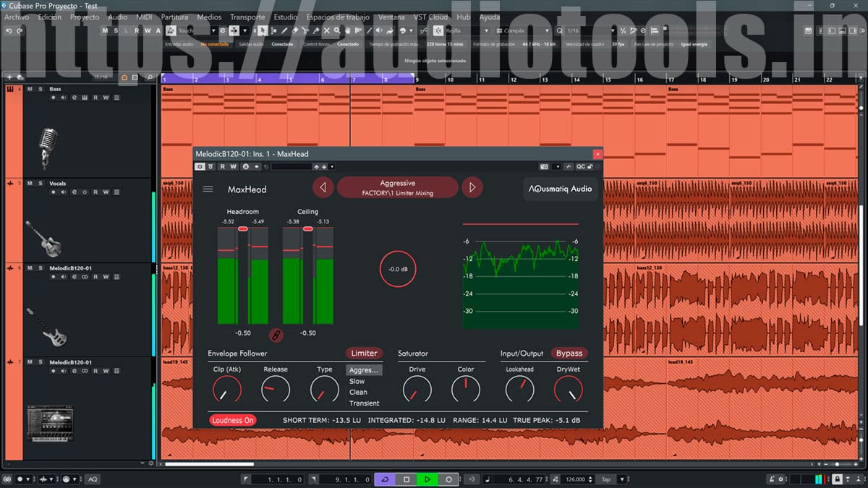Toggle Loudness On button
The image size is (868, 488).
point(233,420)
